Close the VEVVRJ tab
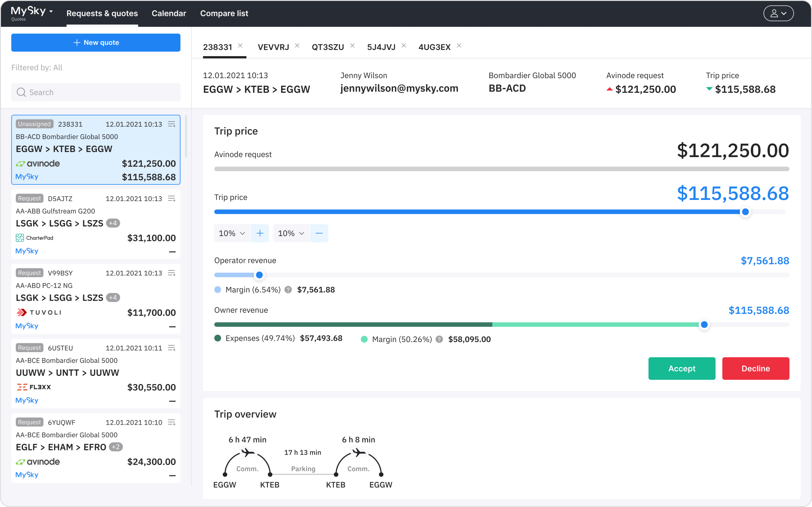 (x=297, y=46)
